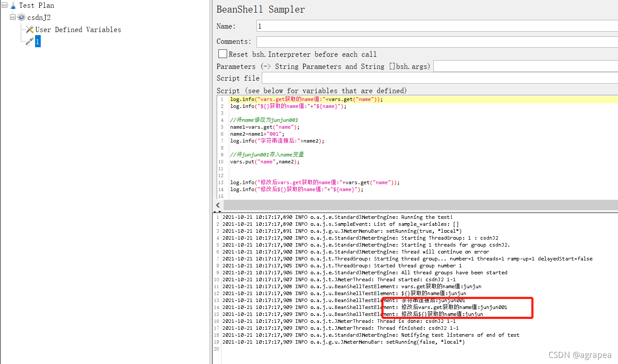The image size is (618, 364).
Task: Click the BeanShell Sampler panel title
Action: coord(260,9)
